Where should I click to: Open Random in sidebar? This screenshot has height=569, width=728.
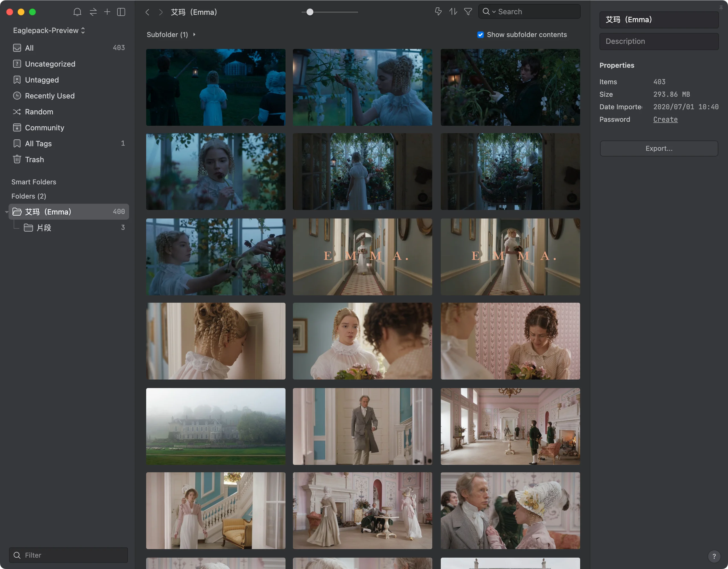point(68,112)
